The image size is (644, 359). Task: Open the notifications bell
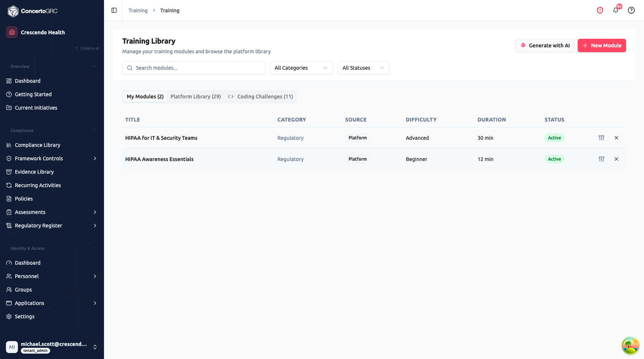pos(616,10)
